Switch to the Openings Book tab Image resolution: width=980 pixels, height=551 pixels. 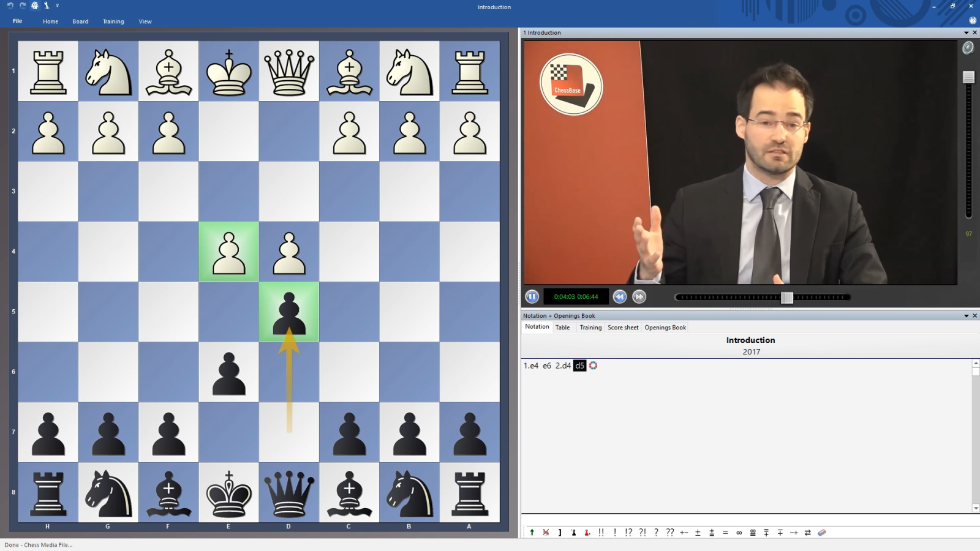click(x=665, y=328)
